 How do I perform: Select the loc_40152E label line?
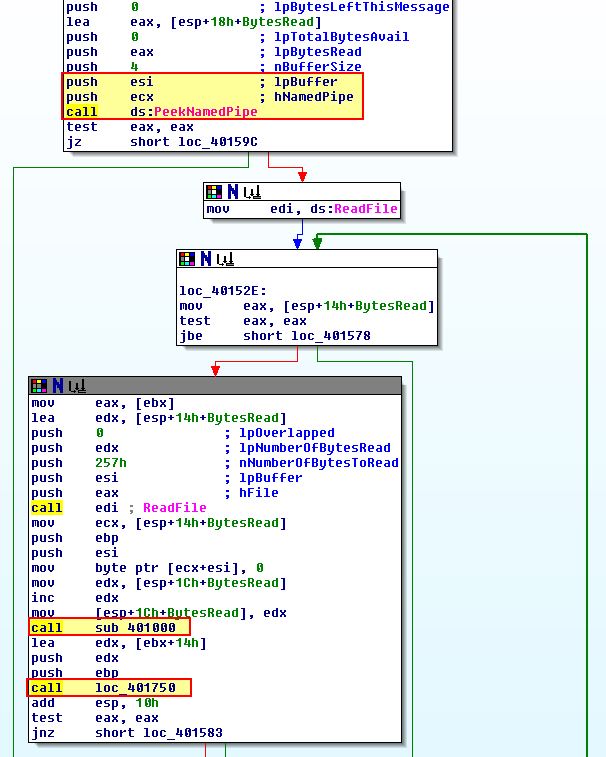tap(213, 291)
